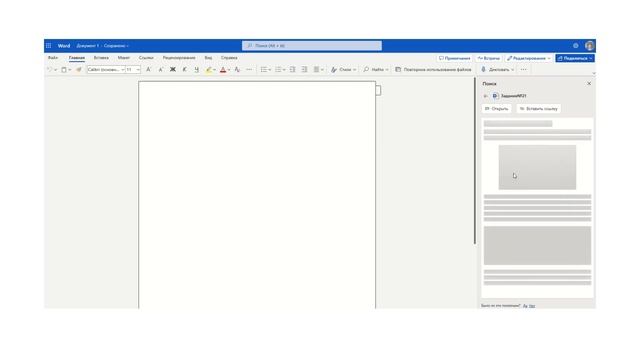
Task: Switch to the Рецензирование ribbon tab
Action: coord(179,58)
